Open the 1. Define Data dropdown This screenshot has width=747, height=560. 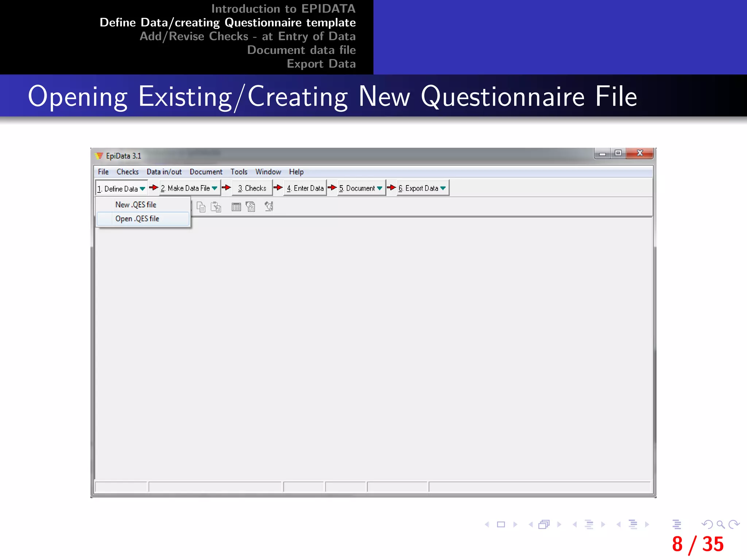(x=121, y=188)
